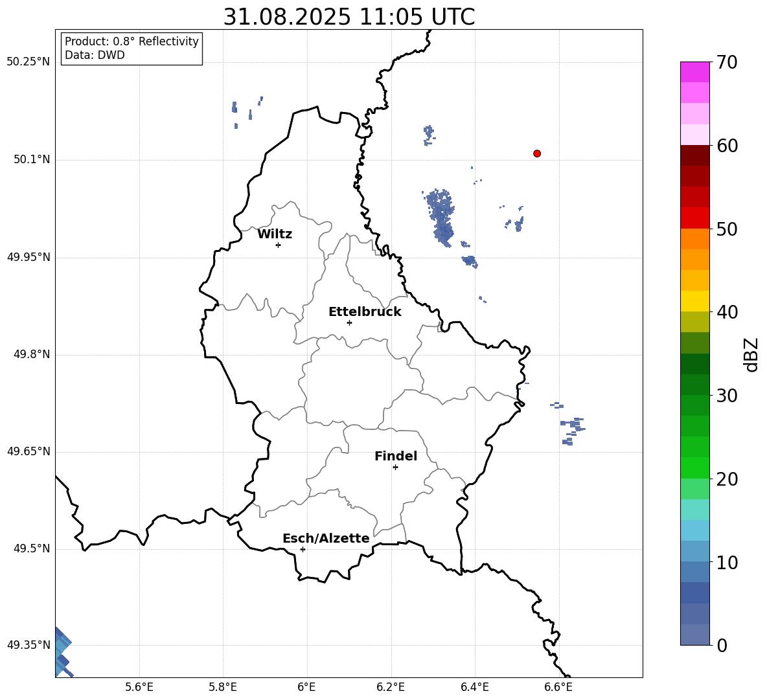
Task: Click the dBZ colorbar axis label
Action: coord(751,354)
